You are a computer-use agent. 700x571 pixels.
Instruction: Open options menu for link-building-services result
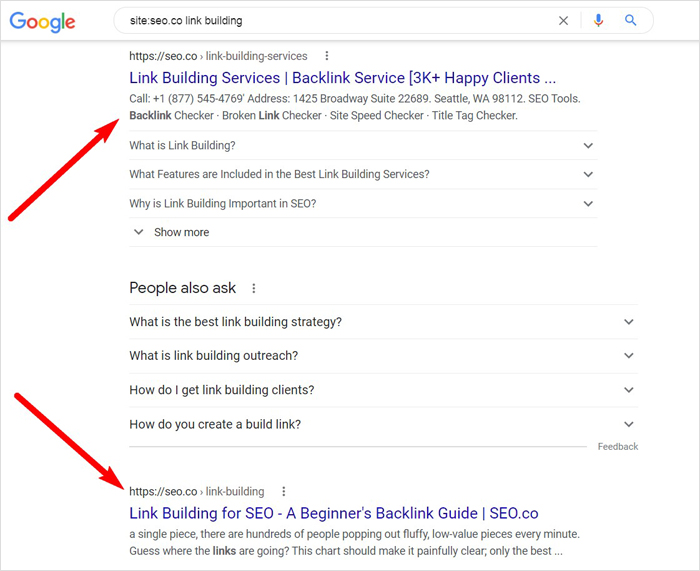pyautogui.click(x=326, y=56)
